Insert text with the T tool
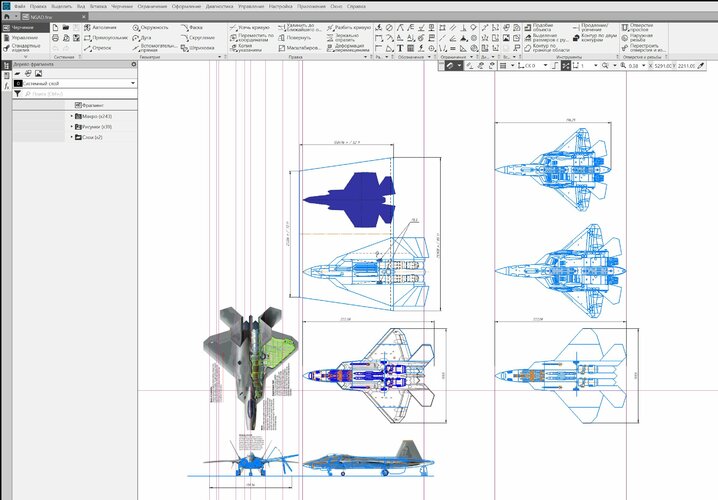 coord(400,48)
